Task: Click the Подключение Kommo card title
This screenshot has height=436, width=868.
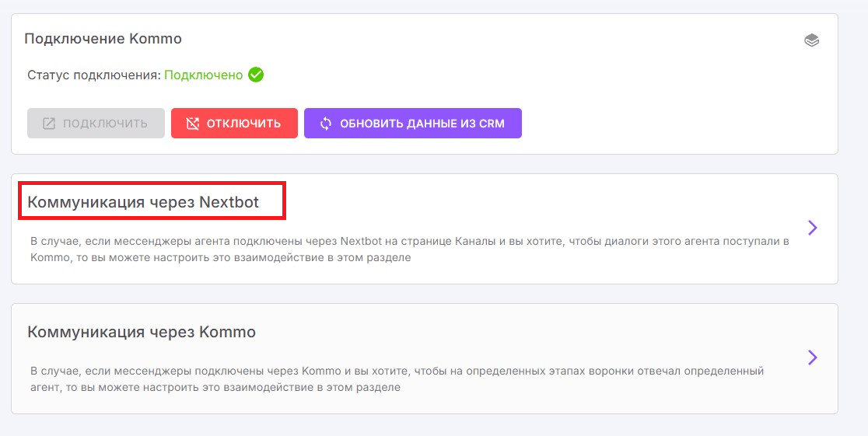Action: point(103,38)
